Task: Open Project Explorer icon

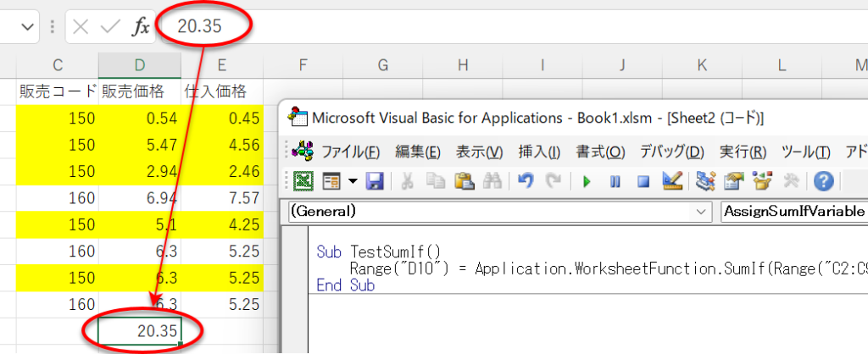Action: (x=706, y=181)
